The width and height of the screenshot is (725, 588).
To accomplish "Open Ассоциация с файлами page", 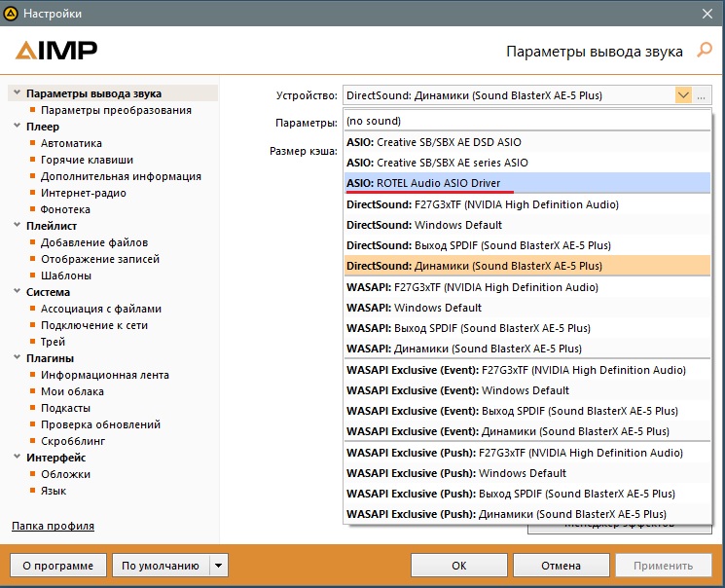I will [x=101, y=309].
